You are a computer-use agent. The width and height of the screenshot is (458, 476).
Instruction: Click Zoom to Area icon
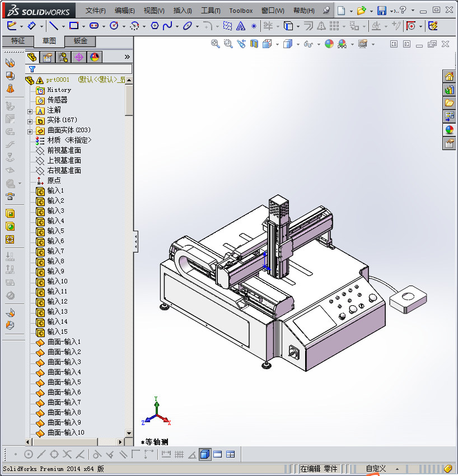pyautogui.click(x=228, y=44)
